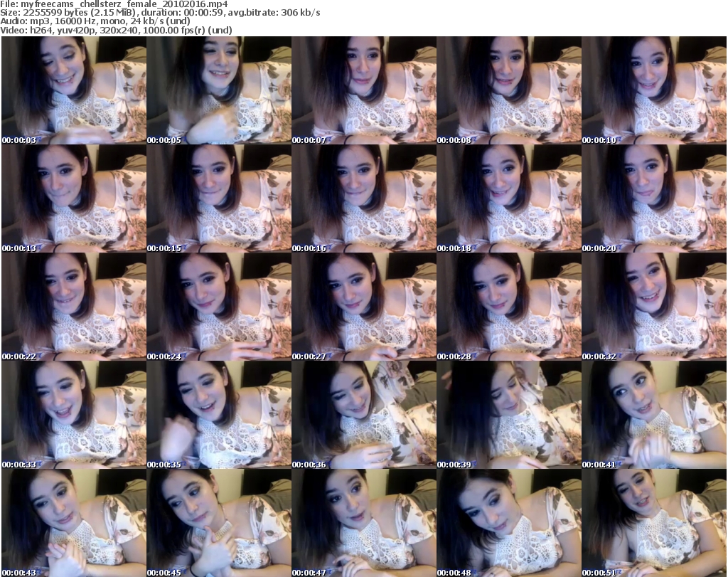Click the file name line ending in 20102016.mp4
728x577 pixels.
coord(114,4)
